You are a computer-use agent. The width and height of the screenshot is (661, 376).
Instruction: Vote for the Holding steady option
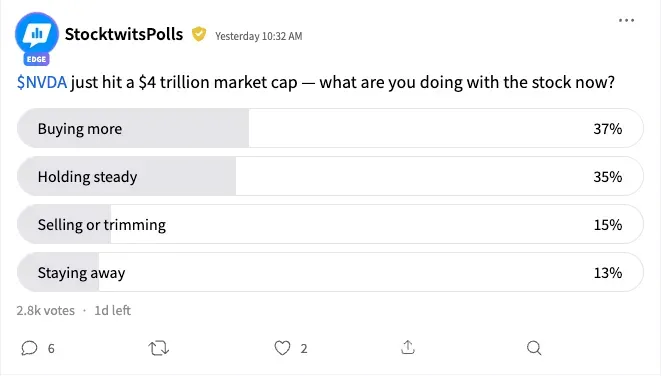click(330, 176)
